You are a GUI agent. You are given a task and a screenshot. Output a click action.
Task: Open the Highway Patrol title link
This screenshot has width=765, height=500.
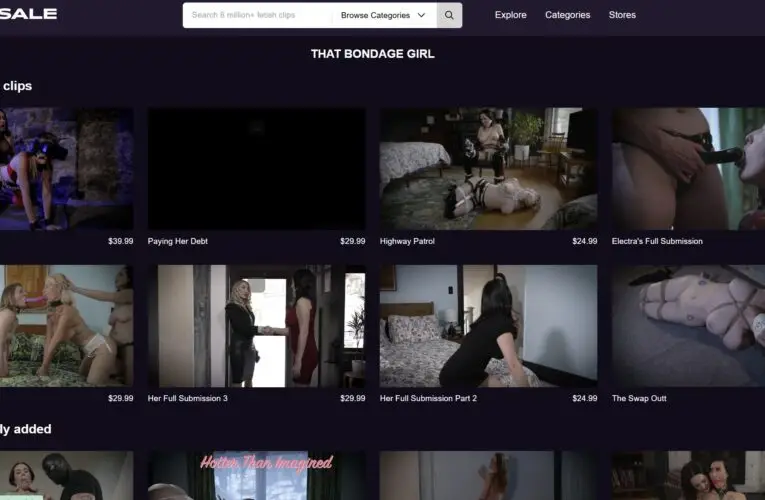pyautogui.click(x=407, y=241)
